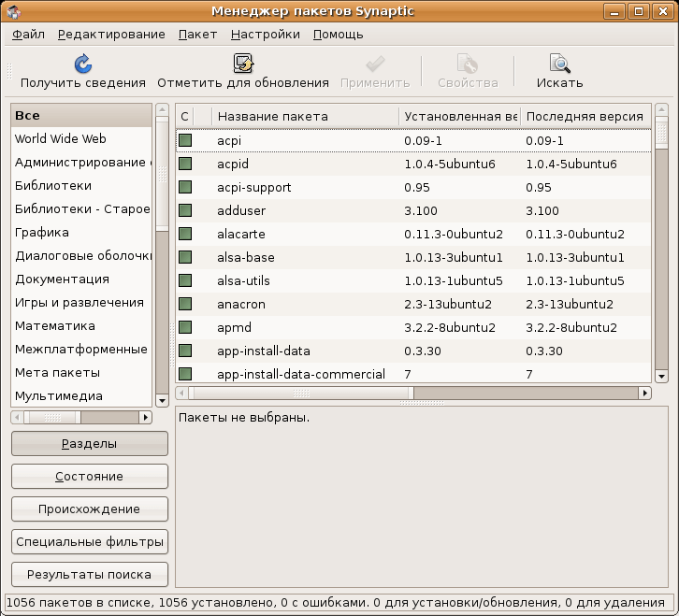The height and width of the screenshot is (616, 679).
Task: Click package list horizontal scroll-left arrow
Action: (x=181, y=394)
